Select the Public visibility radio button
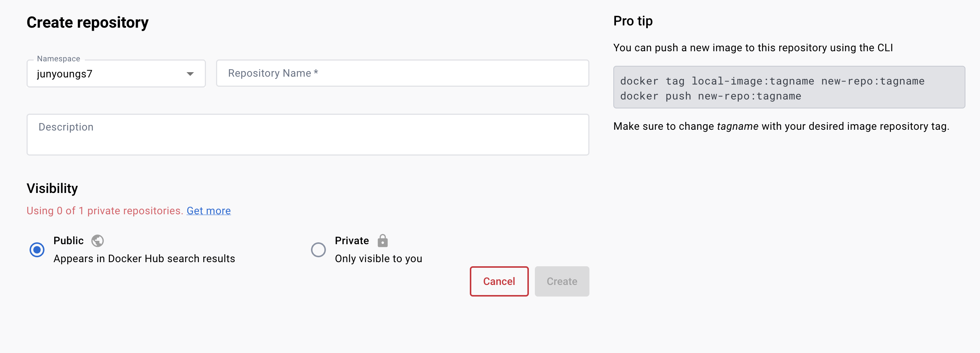Viewport: 980px width, 353px height. pos(37,250)
